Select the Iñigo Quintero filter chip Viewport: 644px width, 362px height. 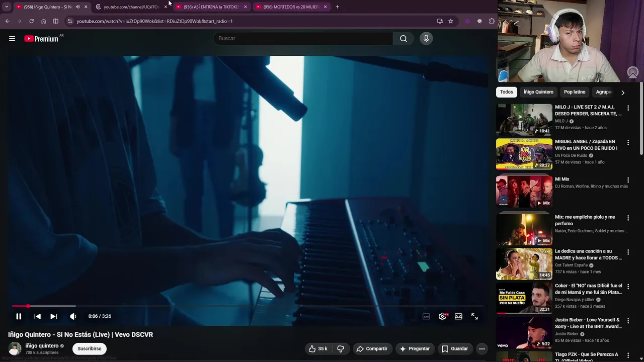pyautogui.click(x=538, y=92)
